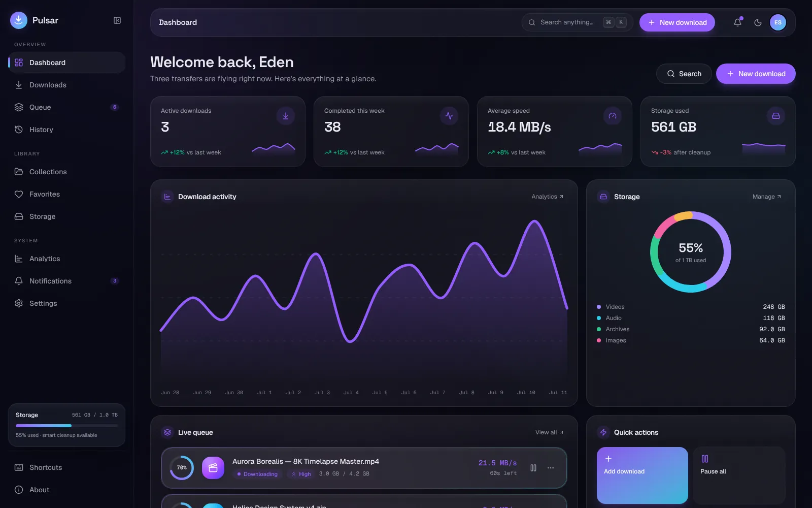Click the Download activity chart icon
Viewport: 812px width, 508px height.
point(167,197)
